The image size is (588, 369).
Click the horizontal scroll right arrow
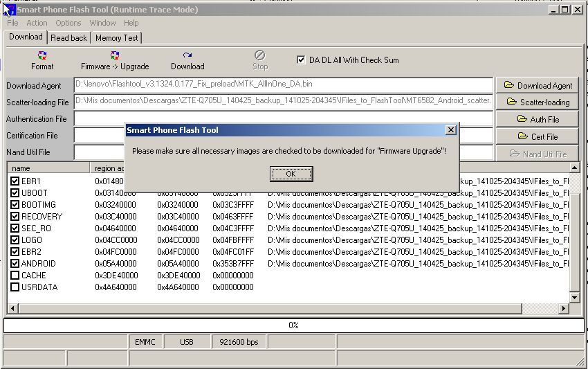(564, 309)
